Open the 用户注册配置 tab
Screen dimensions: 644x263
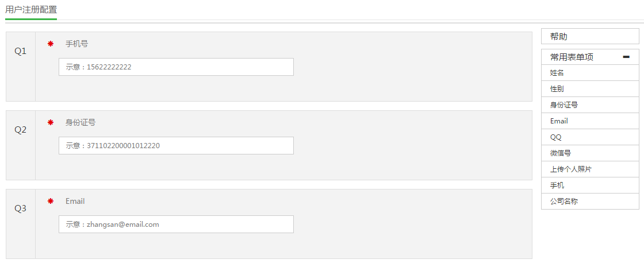[31, 10]
